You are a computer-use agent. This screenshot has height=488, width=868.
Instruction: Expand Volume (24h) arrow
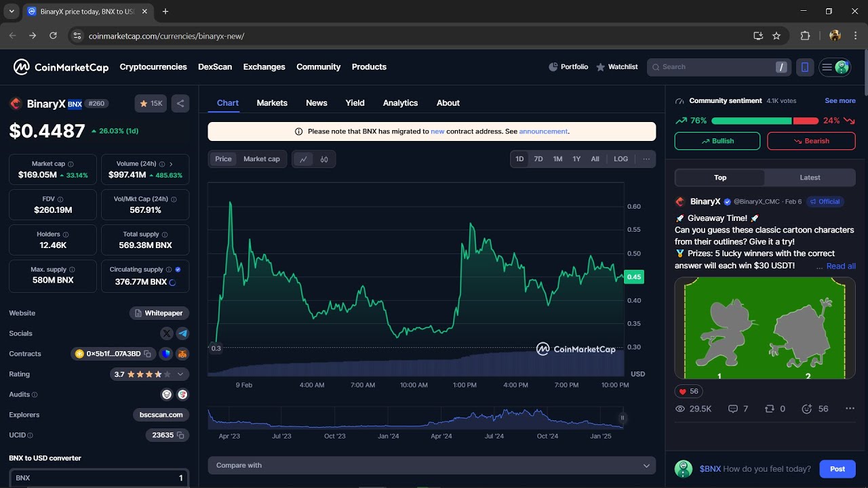click(171, 164)
